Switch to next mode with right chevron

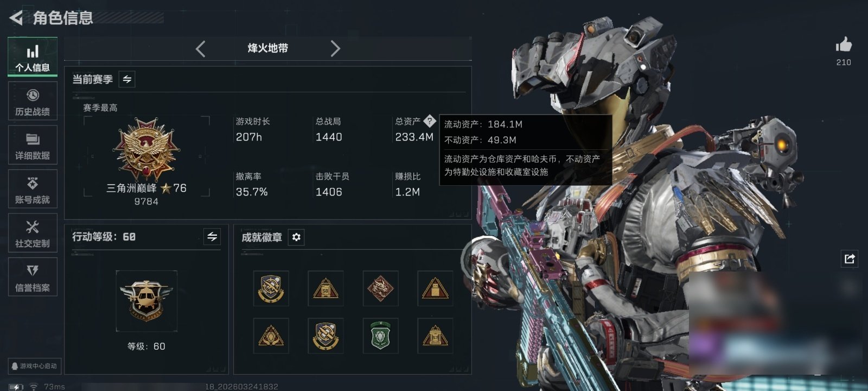(335, 49)
